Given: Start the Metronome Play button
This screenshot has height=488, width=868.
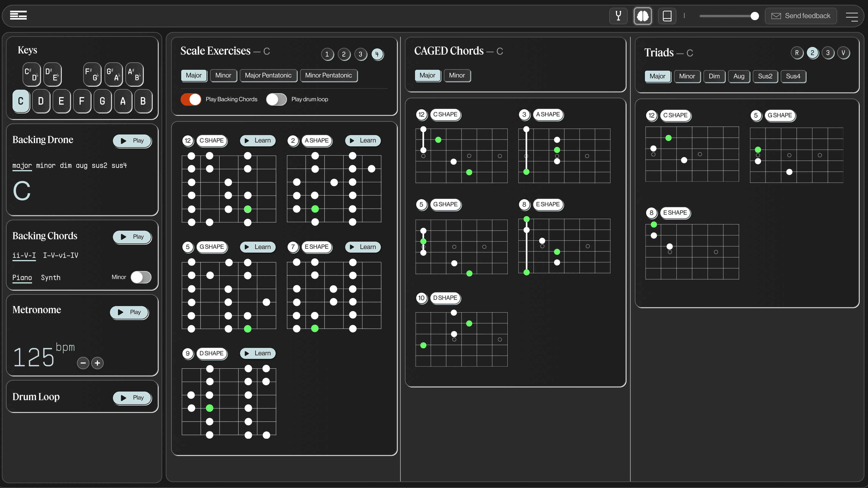Looking at the screenshot, I should point(130,312).
